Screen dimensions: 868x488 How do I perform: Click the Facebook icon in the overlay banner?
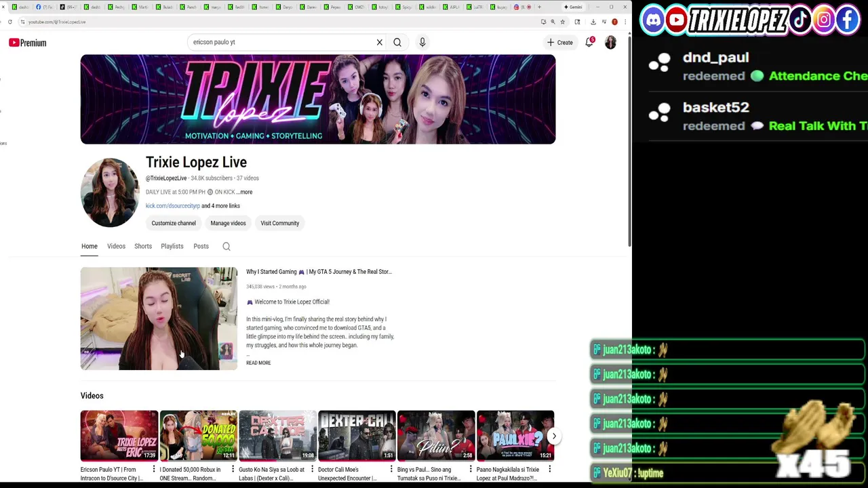tap(848, 20)
